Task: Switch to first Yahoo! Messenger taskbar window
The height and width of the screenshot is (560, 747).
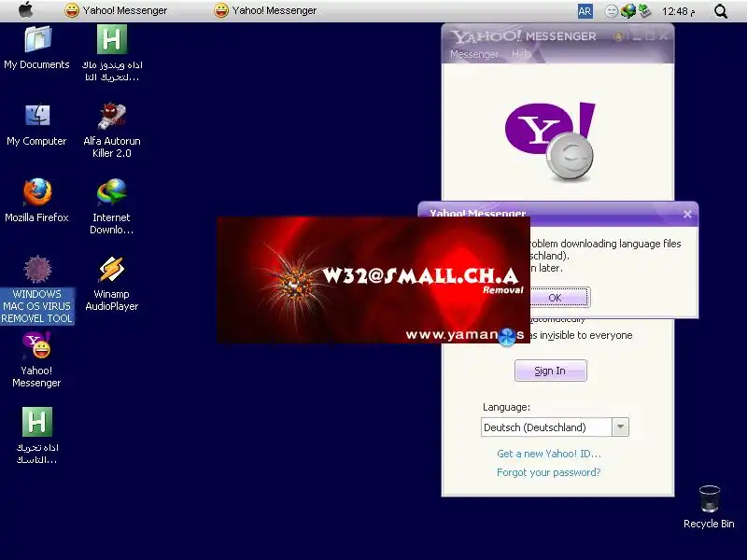Action: click(x=116, y=10)
